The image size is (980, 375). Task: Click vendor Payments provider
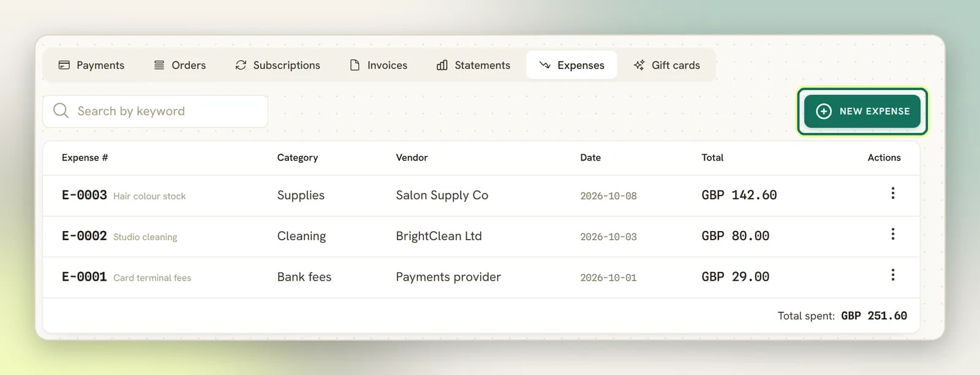pyautogui.click(x=448, y=277)
